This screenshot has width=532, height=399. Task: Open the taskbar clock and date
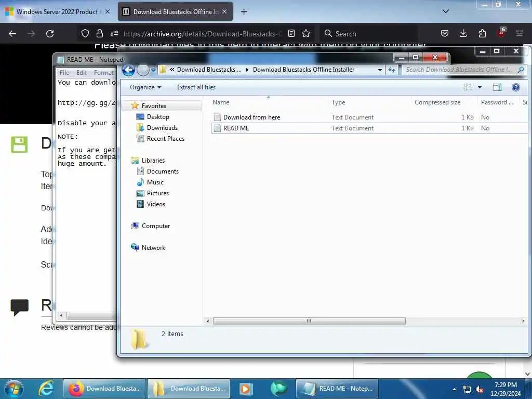pyautogui.click(x=506, y=389)
